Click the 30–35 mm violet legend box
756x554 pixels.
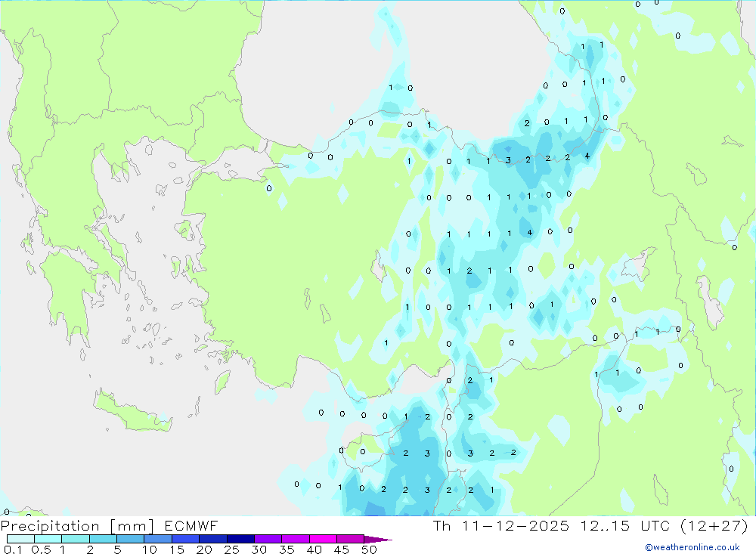[x=268, y=539]
